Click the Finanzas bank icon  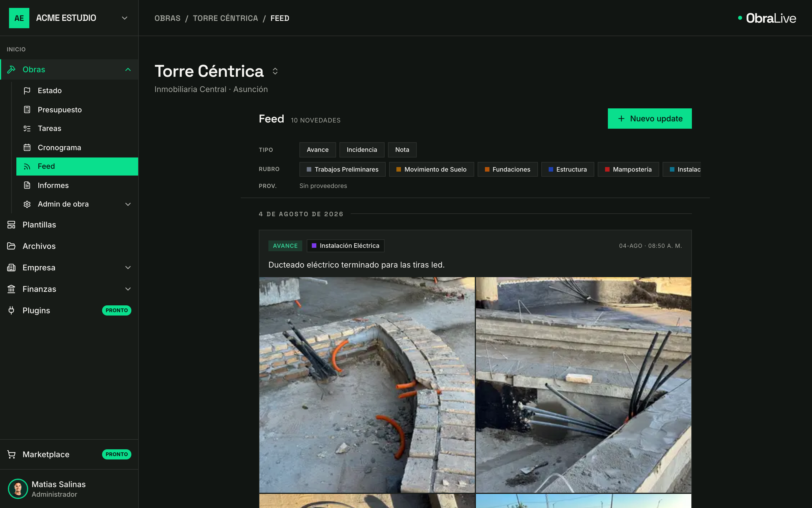[11, 289]
